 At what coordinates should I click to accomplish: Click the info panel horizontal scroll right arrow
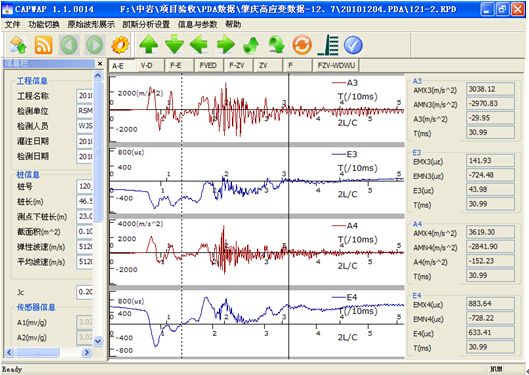click(x=87, y=353)
